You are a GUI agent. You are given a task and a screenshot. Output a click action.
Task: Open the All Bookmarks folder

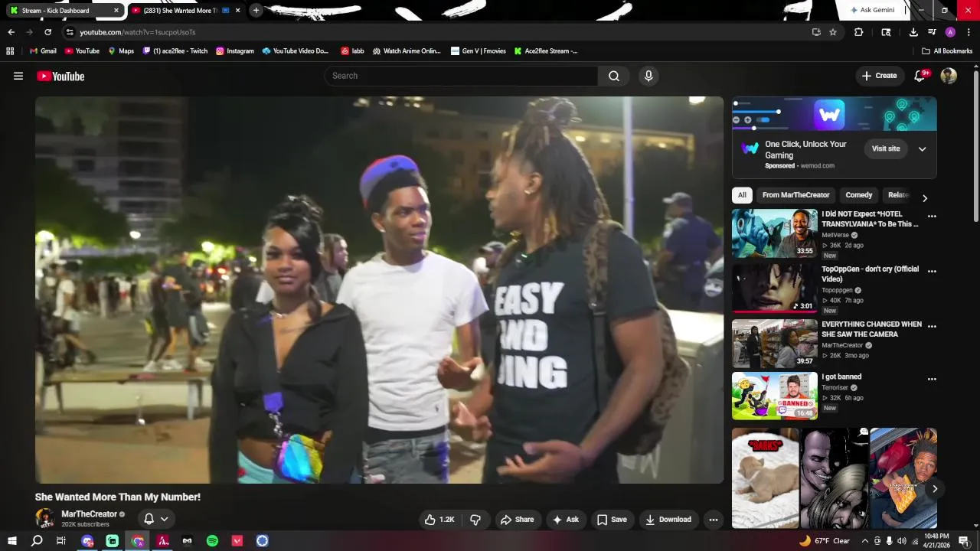coord(947,51)
